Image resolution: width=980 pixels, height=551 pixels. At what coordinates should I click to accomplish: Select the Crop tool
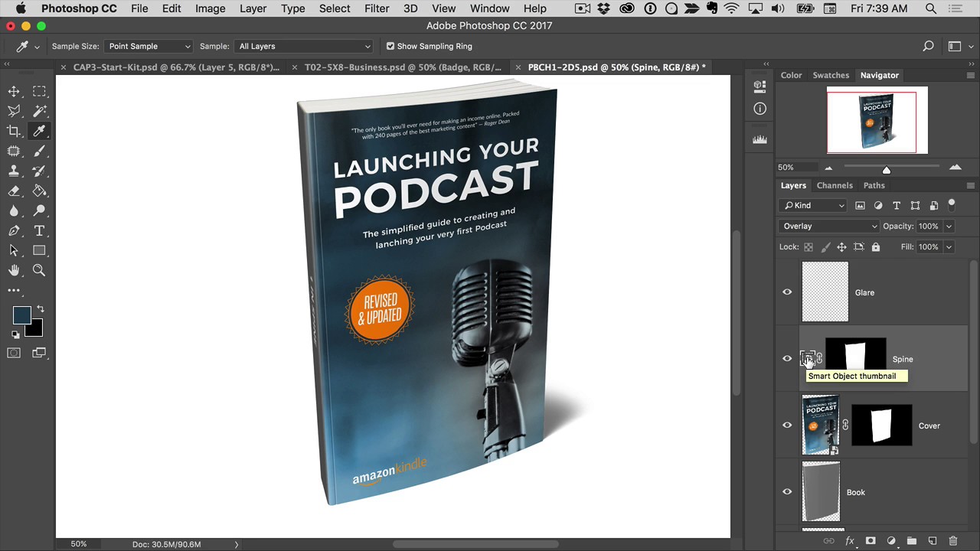[14, 132]
